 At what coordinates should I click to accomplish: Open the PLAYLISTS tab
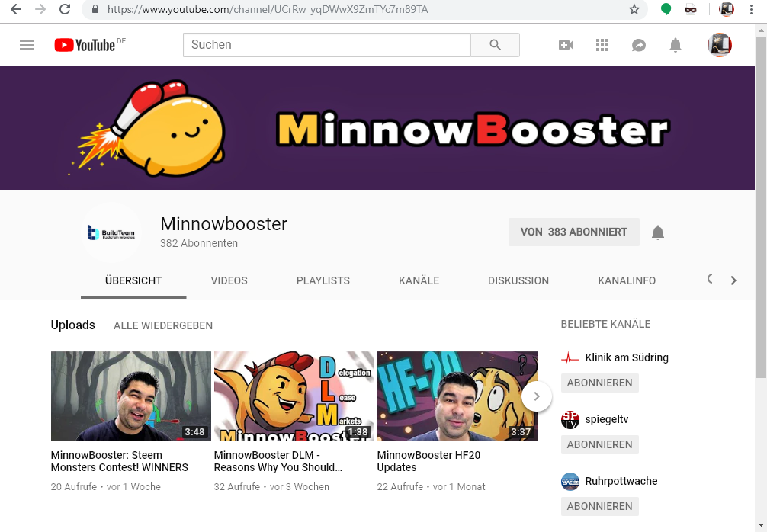pos(323,280)
